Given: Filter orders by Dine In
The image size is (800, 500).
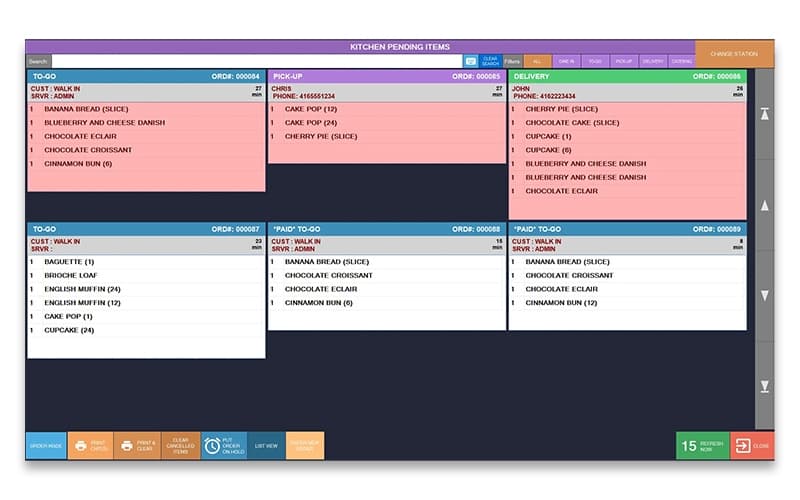Looking at the screenshot, I should (x=566, y=61).
